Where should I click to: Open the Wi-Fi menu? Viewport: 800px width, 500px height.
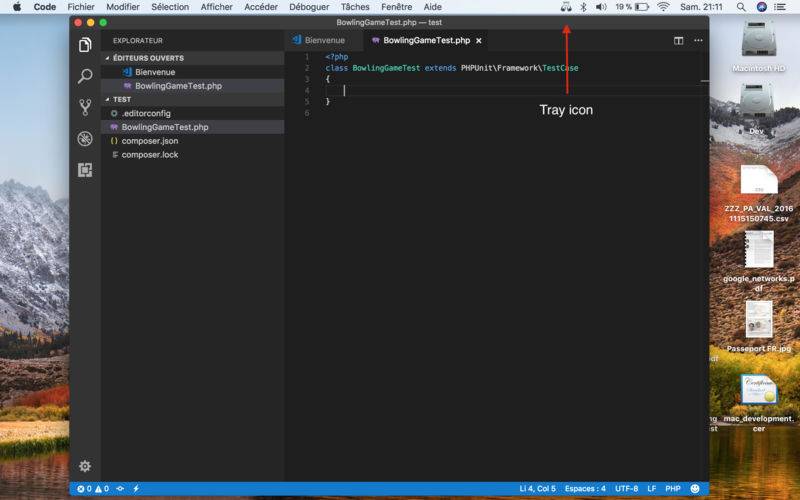(663, 7)
